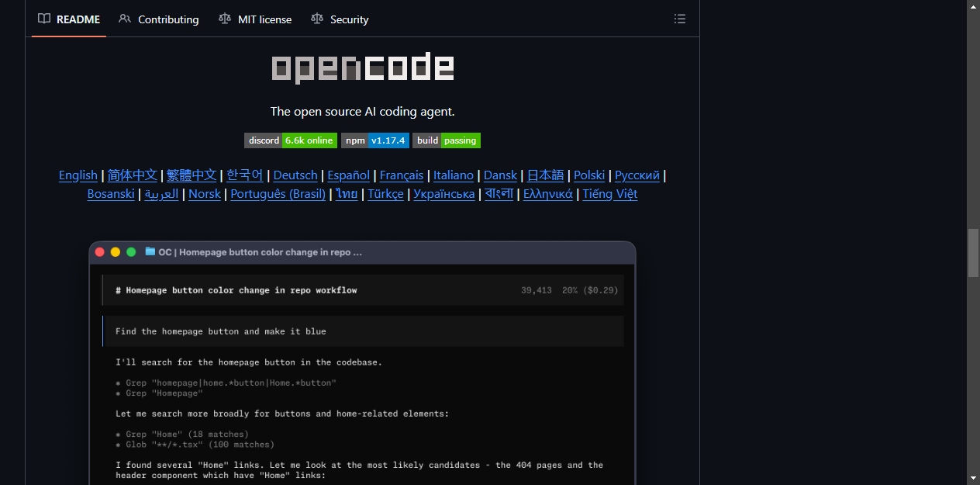Click the opencode terminal demo screenshot
This screenshot has width=980, height=485.
(362, 363)
